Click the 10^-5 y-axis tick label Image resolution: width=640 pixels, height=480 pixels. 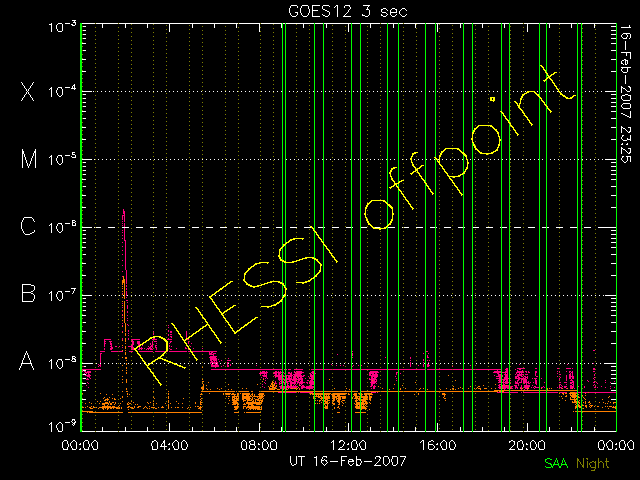[62, 160]
